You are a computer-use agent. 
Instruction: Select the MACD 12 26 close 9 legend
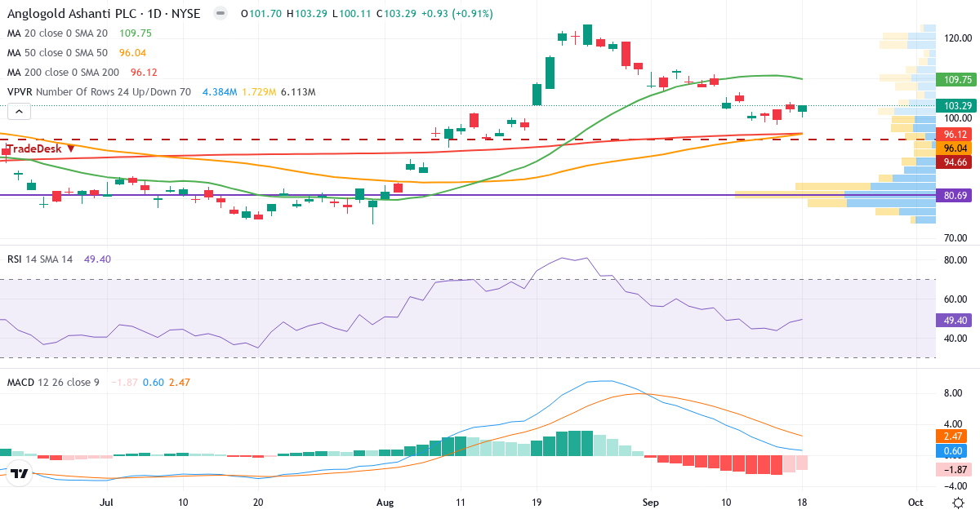53,382
